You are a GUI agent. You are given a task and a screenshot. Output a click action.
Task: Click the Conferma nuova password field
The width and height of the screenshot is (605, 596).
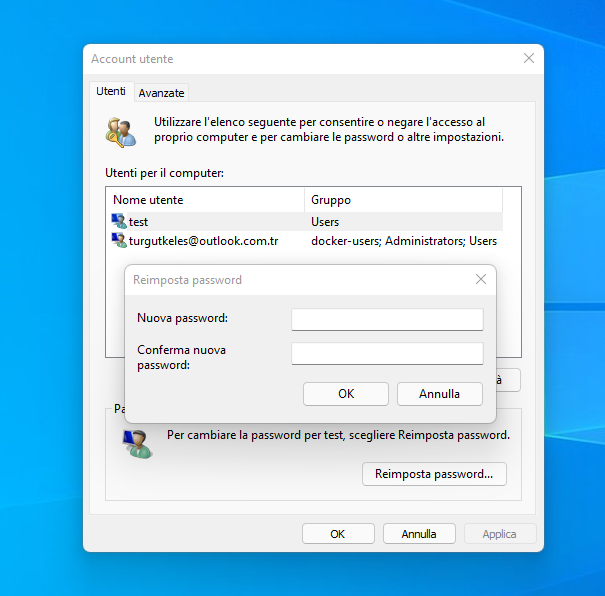point(387,353)
